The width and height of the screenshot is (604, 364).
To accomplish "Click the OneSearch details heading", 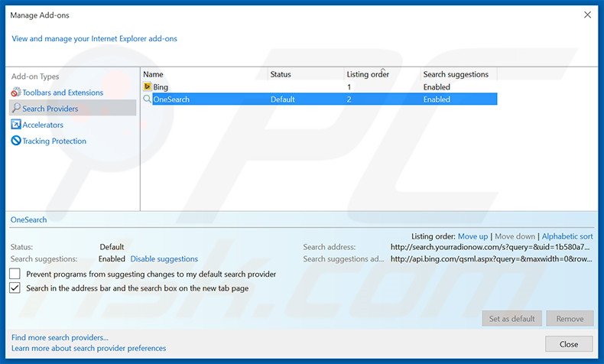I will pyautogui.click(x=28, y=219).
